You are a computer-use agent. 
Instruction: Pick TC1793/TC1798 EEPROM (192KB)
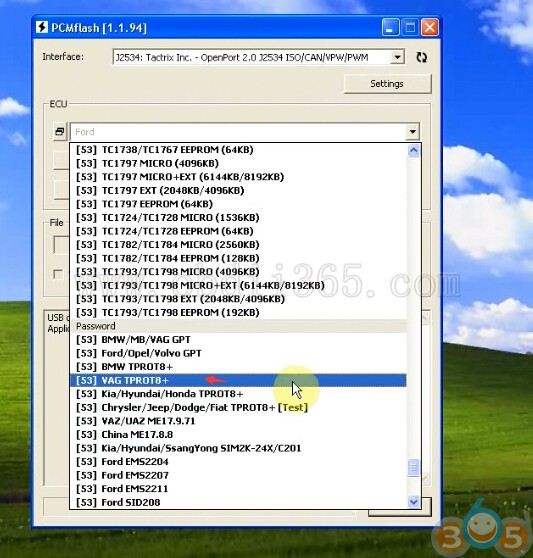click(x=238, y=312)
